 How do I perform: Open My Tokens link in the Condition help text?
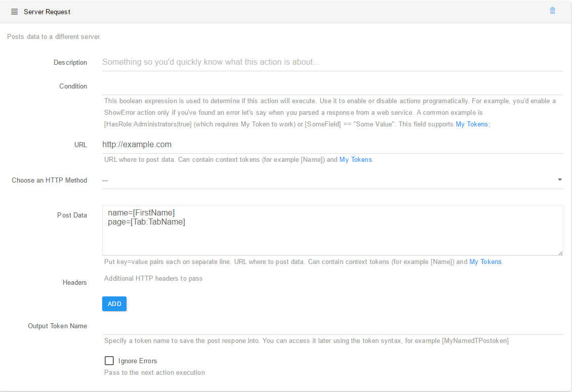[x=471, y=124]
